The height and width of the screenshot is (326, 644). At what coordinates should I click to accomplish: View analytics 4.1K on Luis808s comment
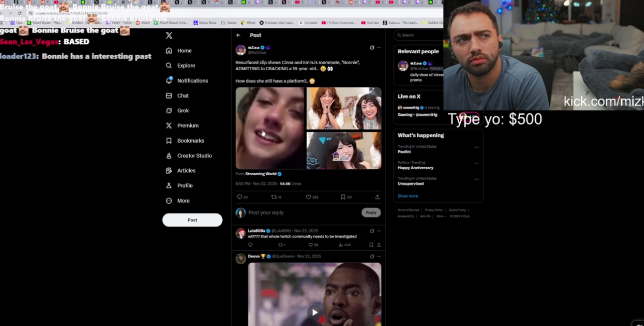click(345, 245)
